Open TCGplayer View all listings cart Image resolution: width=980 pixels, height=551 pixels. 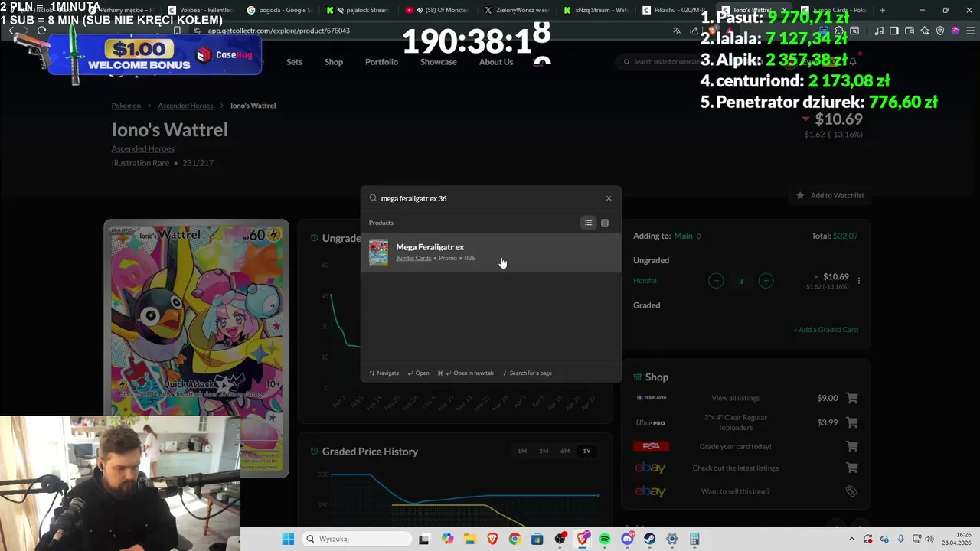point(852,398)
